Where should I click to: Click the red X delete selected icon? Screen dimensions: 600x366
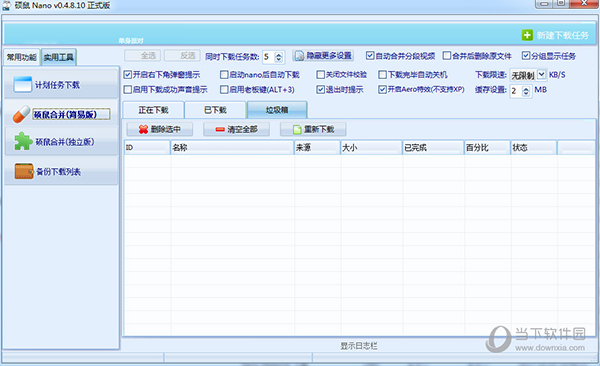tap(143, 129)
